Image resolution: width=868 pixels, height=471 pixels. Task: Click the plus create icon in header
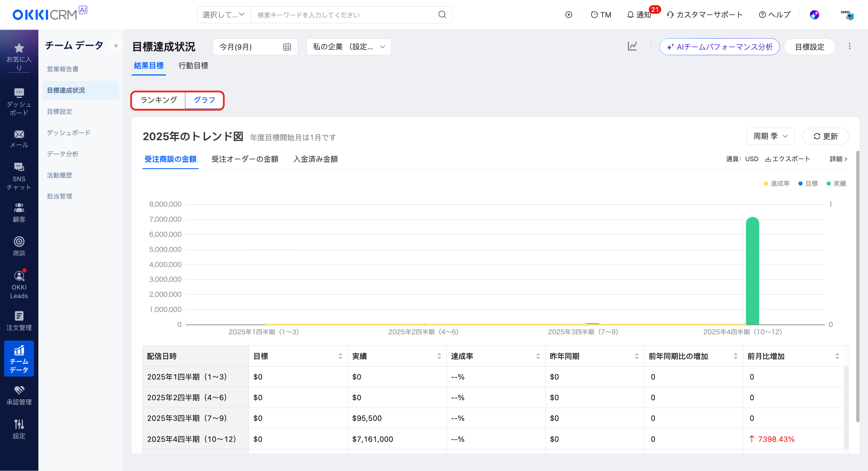pos(569,15)
